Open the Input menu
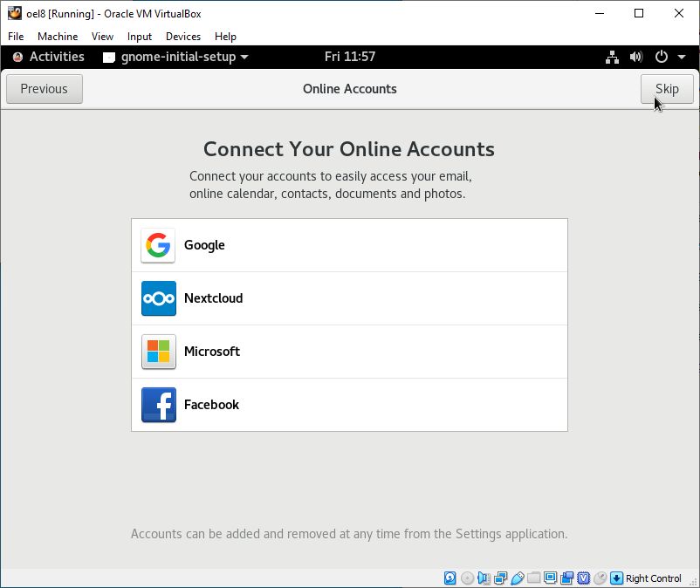This screenshot has width=700, height=588. pos(140,37)
